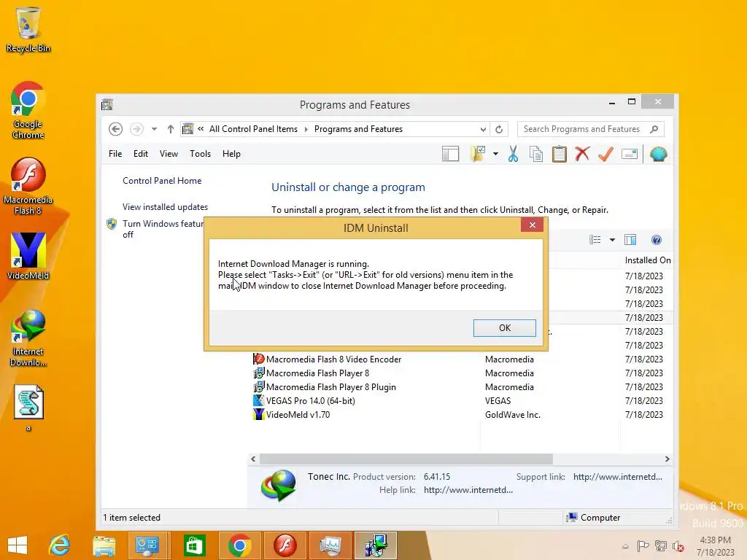Click the Programs and Features breadcrumb

coord(358,129)
